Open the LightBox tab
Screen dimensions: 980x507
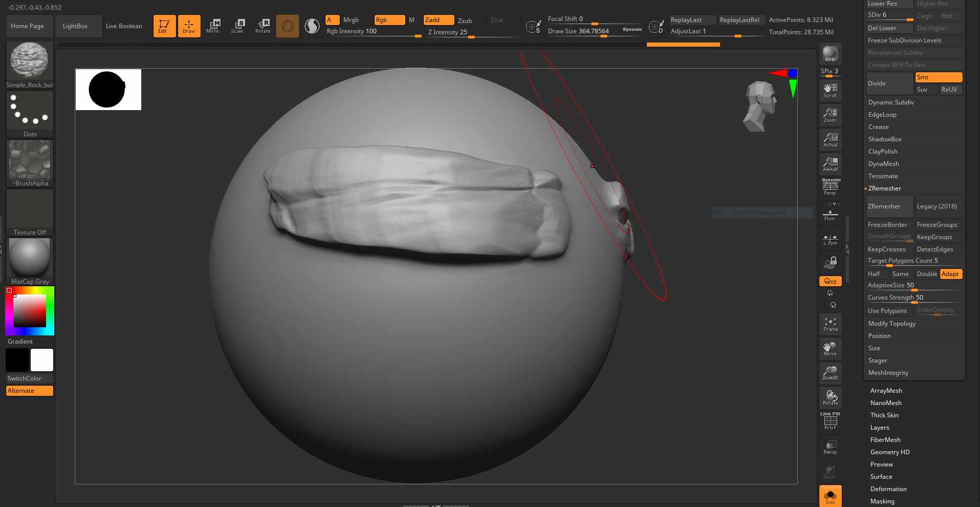[75, 26]
